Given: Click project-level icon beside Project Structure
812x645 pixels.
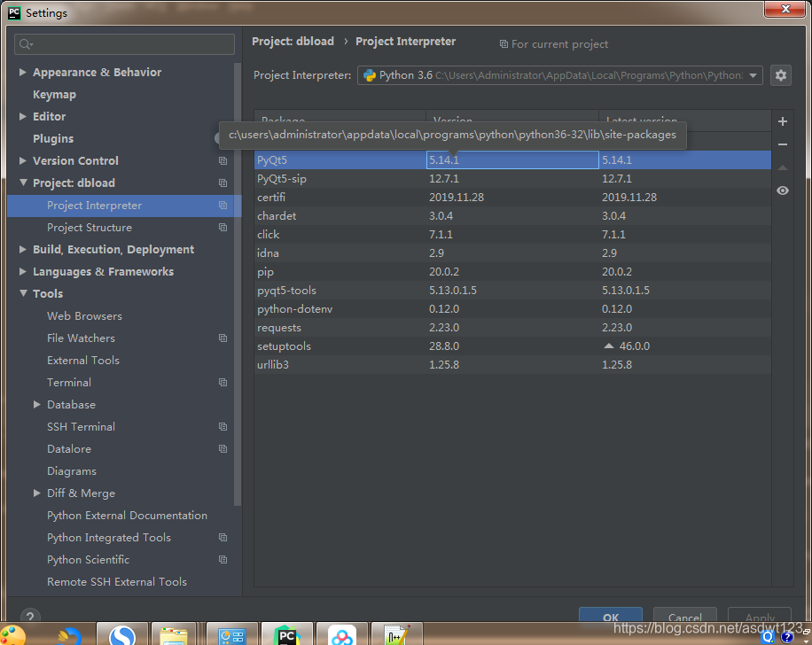Looking at the screenshot, I should [223, 227].
